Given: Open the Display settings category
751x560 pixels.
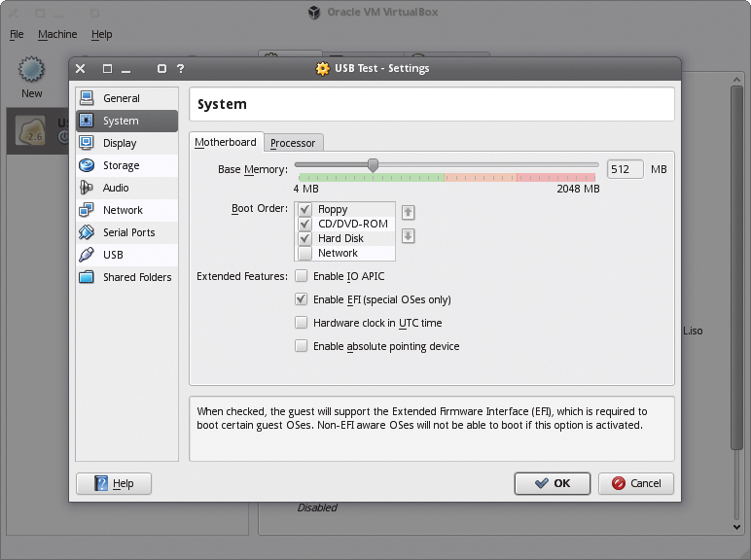Looking at the screenshot, I should 120,143.
